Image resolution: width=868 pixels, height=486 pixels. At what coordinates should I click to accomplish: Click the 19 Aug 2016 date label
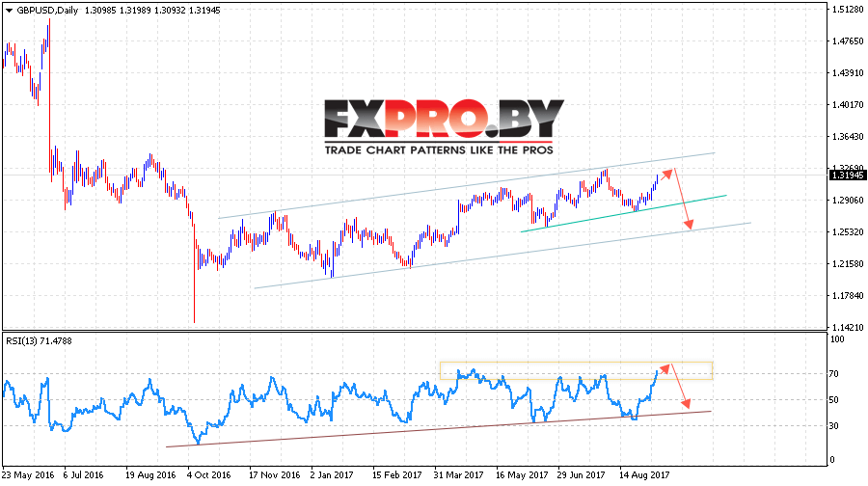(x=150, y=475)
